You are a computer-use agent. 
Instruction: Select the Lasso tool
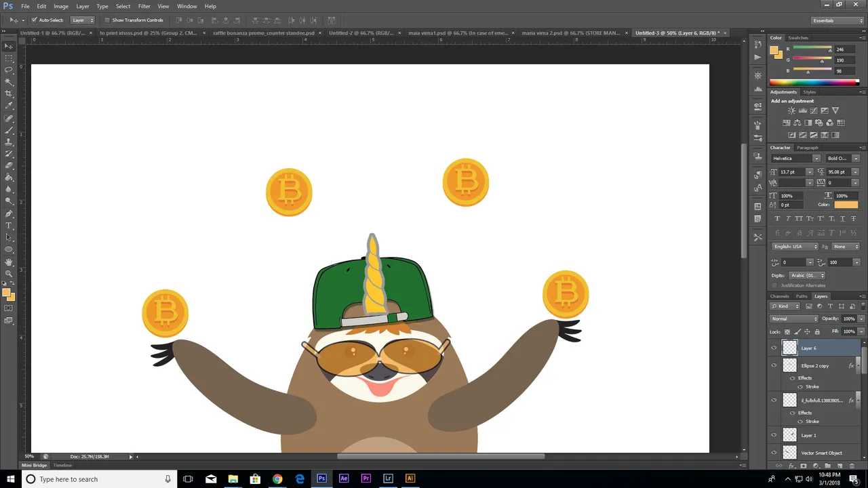click(9, 70)
